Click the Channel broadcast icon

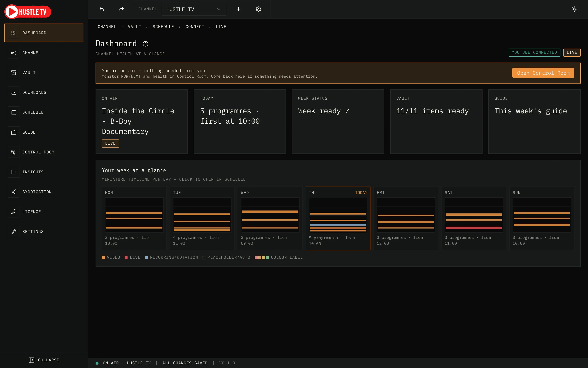(14, 53)
